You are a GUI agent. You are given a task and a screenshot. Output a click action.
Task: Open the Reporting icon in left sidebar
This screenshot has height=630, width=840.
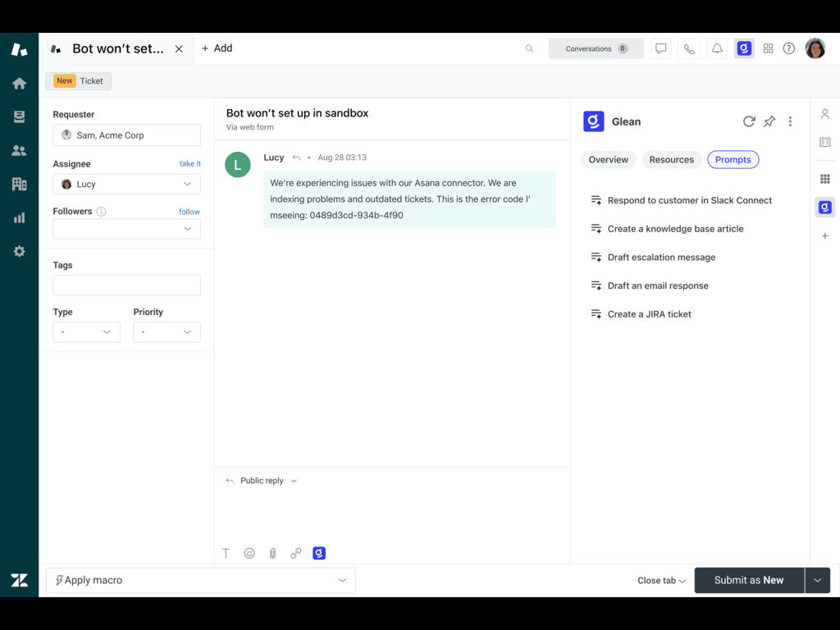click(x=19, y=217)
